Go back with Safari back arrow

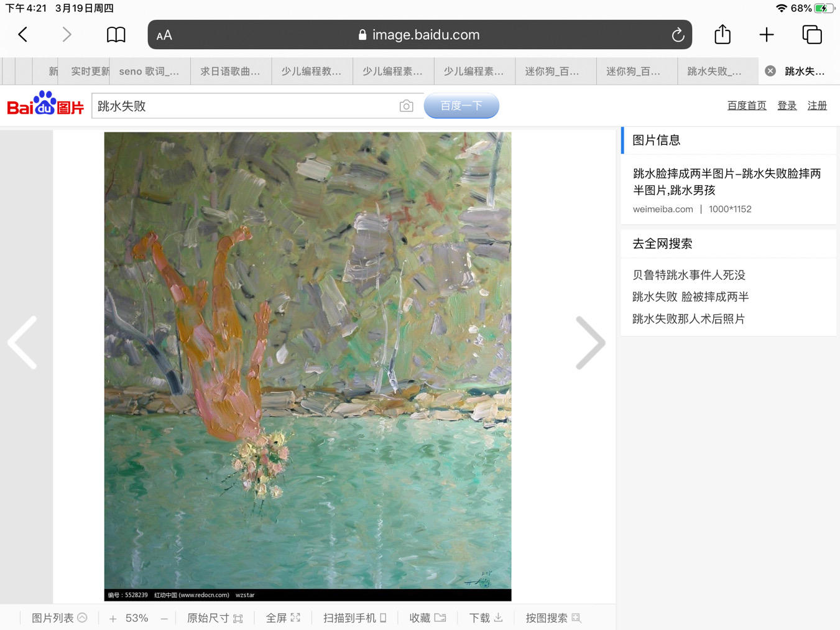click(23, 35)
